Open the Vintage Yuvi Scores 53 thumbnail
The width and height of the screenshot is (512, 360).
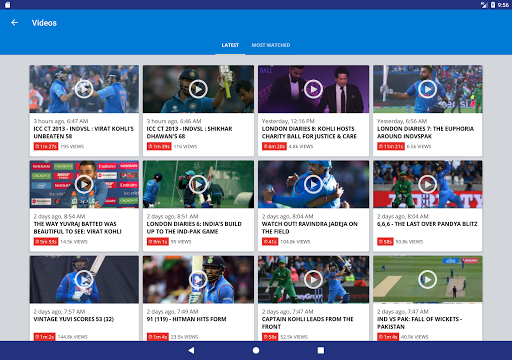pyautogui.click(x=84, y=279)
